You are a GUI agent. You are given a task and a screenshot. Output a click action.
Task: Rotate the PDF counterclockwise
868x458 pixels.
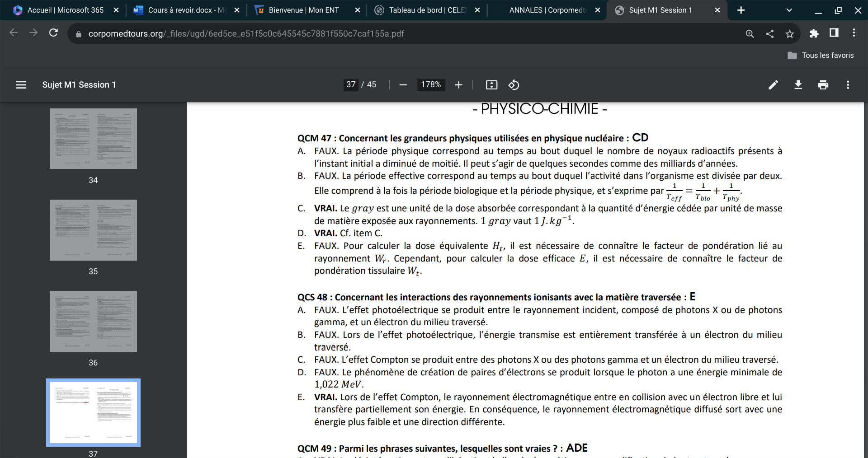click(514, 85)
